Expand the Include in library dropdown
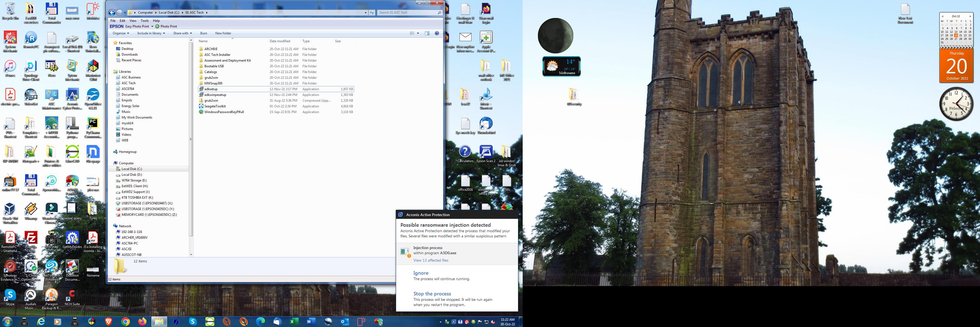980x327 pixels. click(151, 33)
